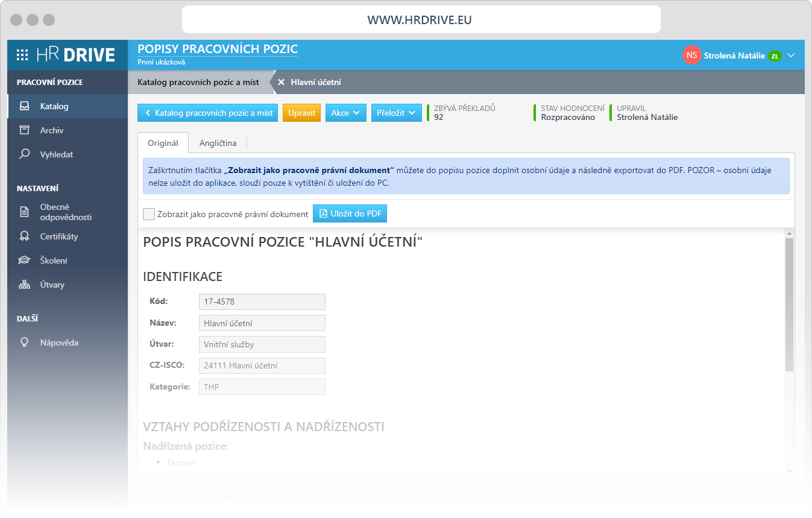Save the position description with Uložit do PDF
The image size is (812, 518).
[x=350, y=213]
